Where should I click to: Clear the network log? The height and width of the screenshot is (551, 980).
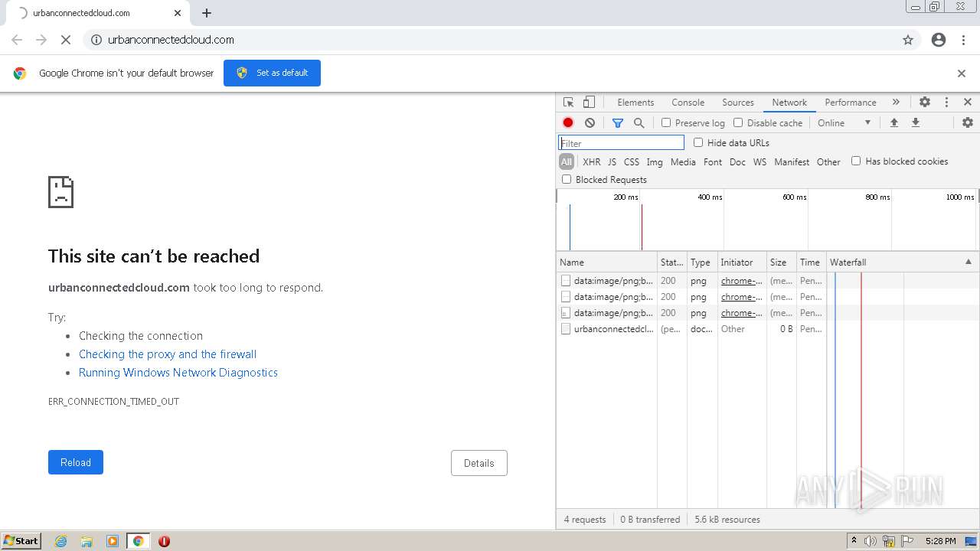click(590, 122)
